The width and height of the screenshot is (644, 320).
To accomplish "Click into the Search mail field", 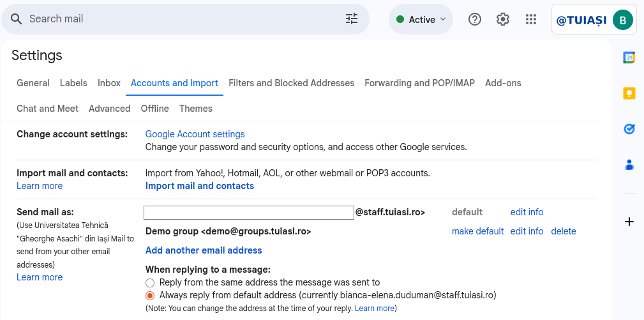I will coord(179,19).
